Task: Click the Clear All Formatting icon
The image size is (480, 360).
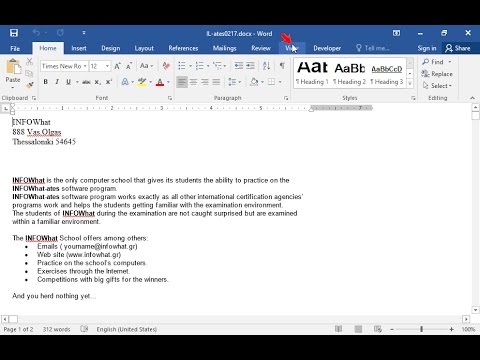Action: coord(166,66)
